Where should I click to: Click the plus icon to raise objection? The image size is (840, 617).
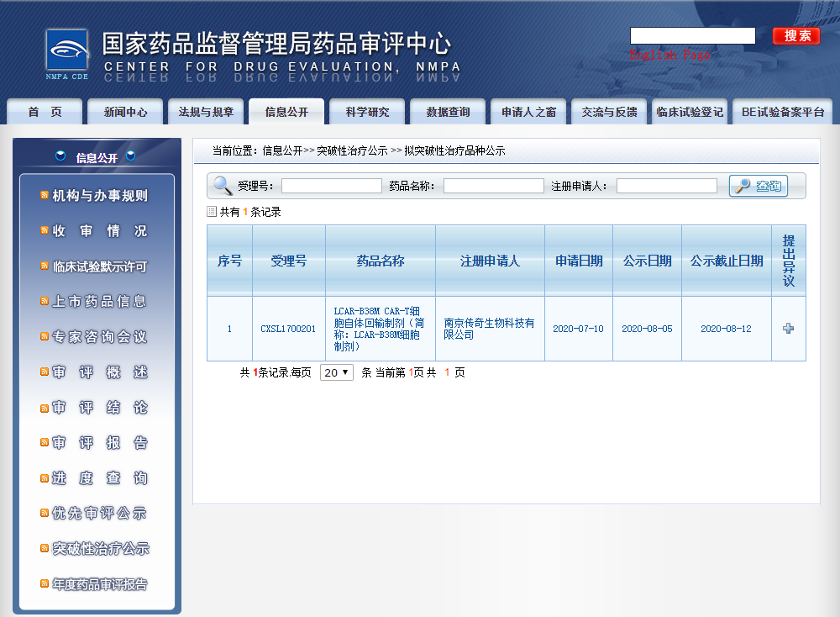788,329
